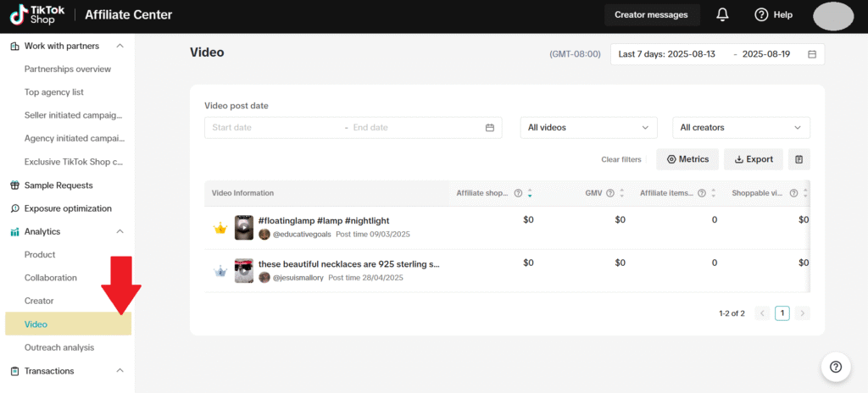This screenshot has height=393, width=868.
Task: Click the notification bell icon
Action: [722, 14]
